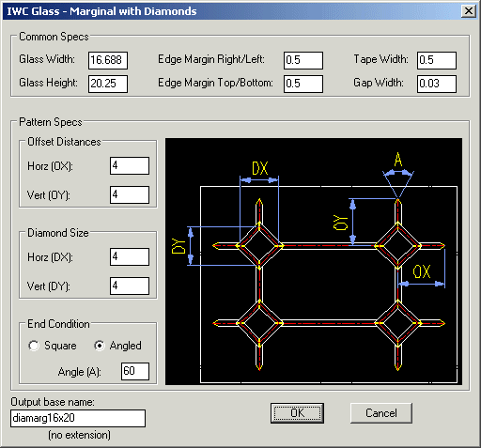This screenshot has width=481, height=448.
Task: Click the angle A marker in diagram
Action: (x=398, y=160)
